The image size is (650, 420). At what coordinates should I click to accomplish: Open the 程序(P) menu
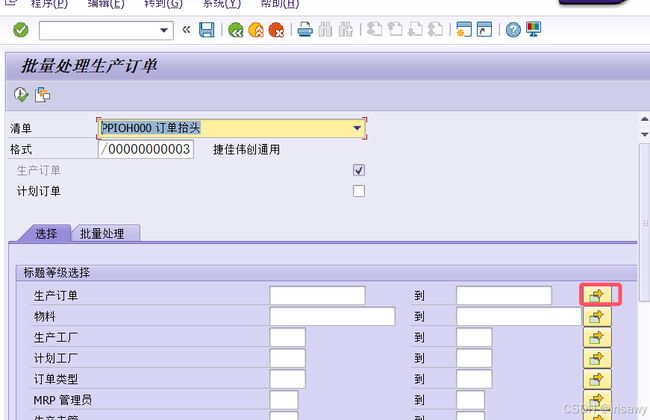click(49, 5)
